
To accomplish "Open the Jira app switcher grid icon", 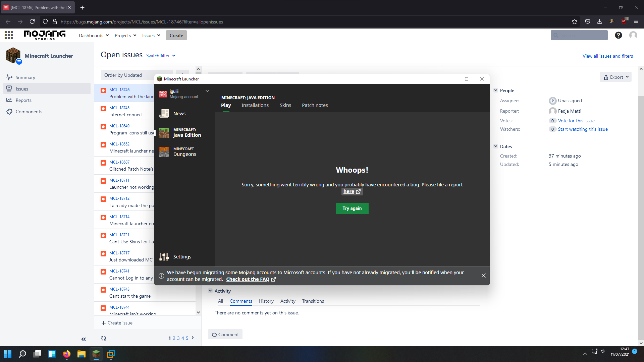I will pos(9,35).
